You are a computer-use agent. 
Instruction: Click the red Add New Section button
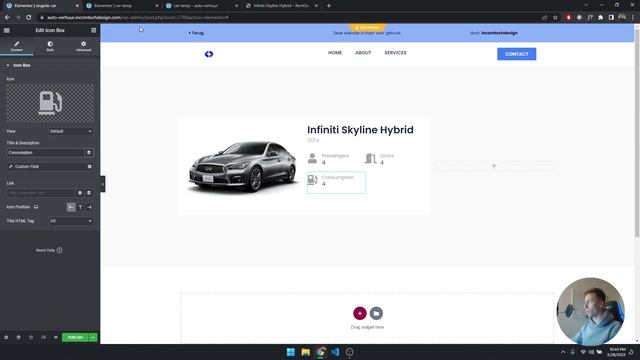click(360, 313)
